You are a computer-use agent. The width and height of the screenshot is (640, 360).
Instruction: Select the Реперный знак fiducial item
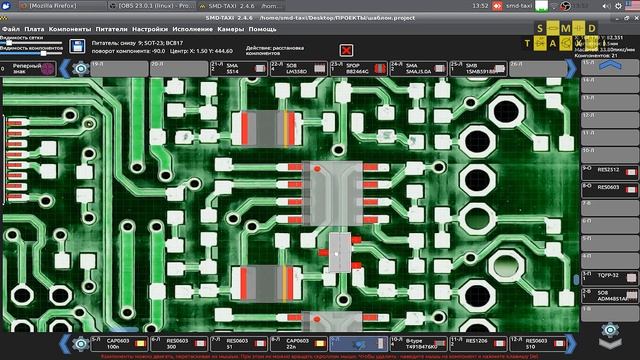pyautogui.click(x=28, y=69)
